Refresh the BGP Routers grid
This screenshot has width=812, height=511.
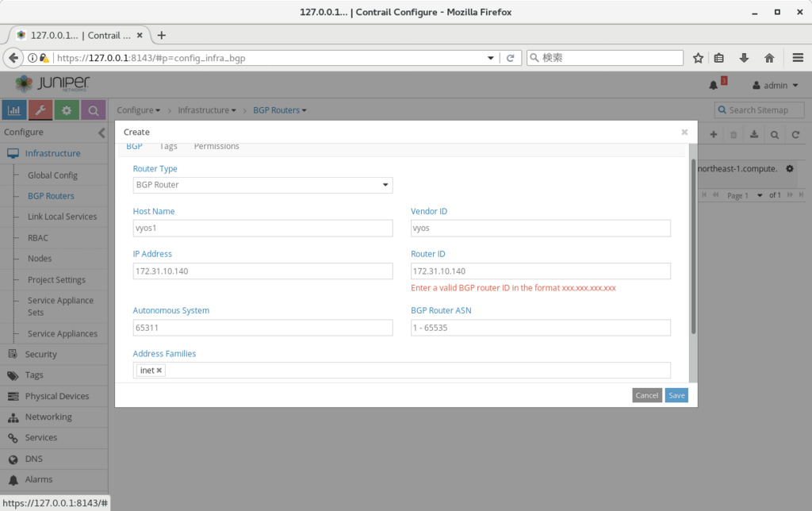click(795, 135)
